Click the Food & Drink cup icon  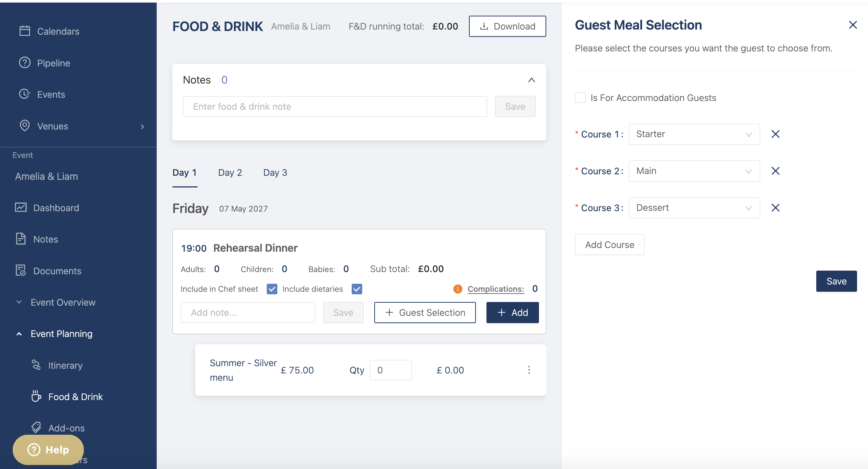click(36, 396)
